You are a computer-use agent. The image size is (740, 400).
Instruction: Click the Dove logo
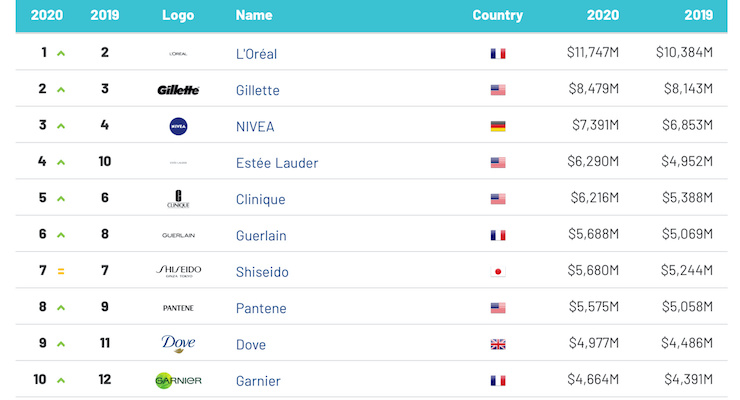pyautogui.click(x=178, y=344)
